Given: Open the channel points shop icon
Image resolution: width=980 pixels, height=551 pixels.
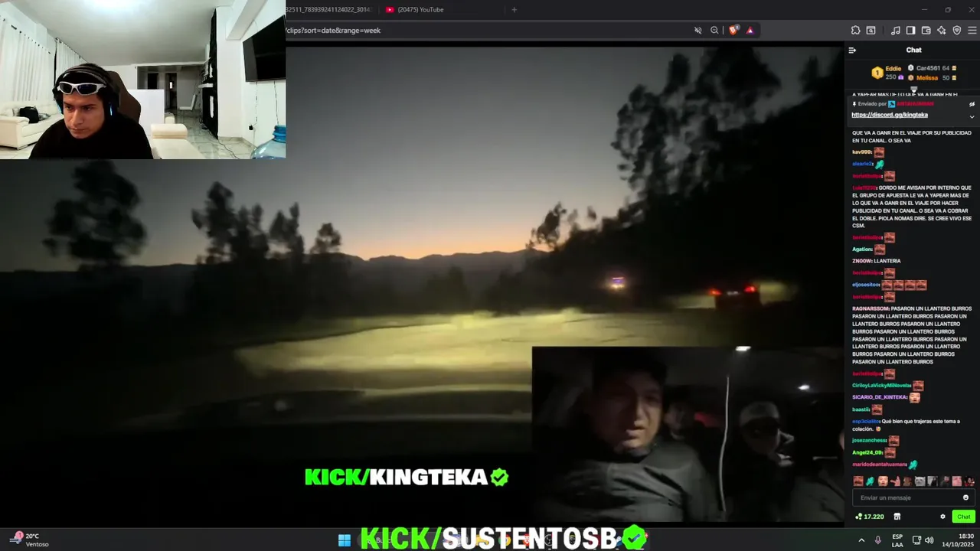Looking at the screenshot, I should click(x=897, y=517).
